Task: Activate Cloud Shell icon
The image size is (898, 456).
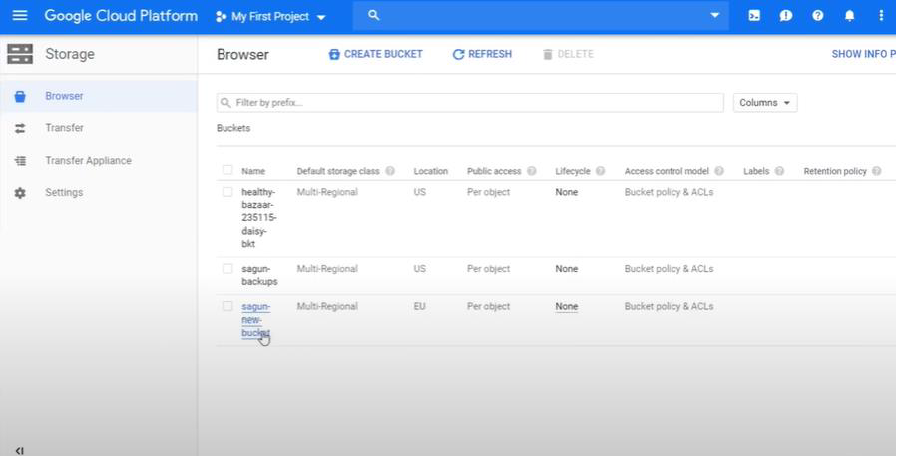Action: click(x=754, y=16)
